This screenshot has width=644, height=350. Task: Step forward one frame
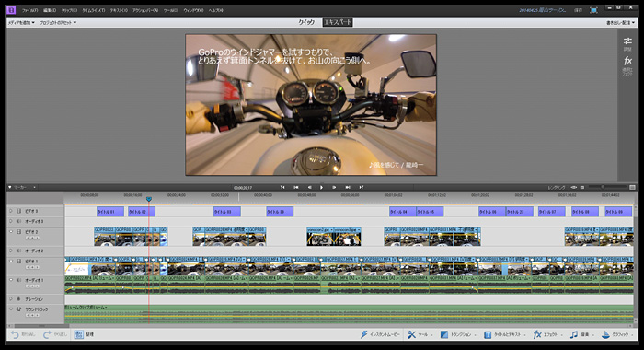pyautogui.click(x=334, y=187)
